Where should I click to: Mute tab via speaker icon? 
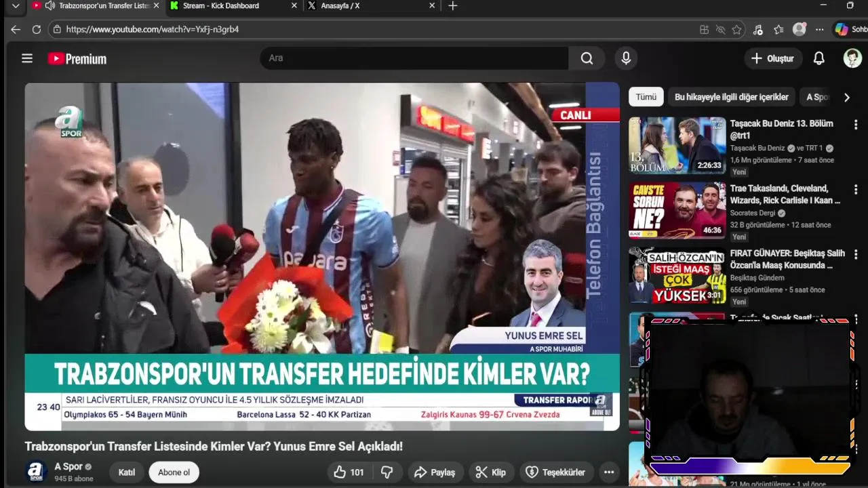click(x=50, y=5)
